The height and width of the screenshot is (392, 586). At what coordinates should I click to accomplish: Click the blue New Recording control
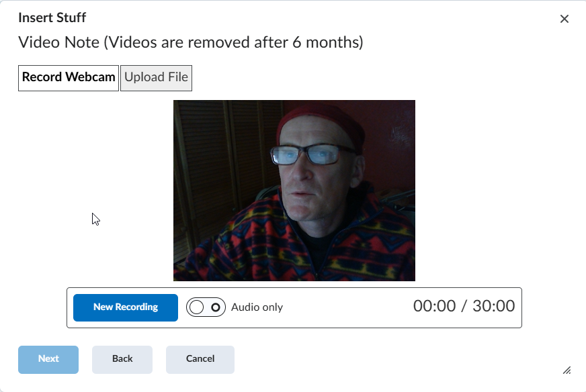pyautogui.click(x=125, y=307)
